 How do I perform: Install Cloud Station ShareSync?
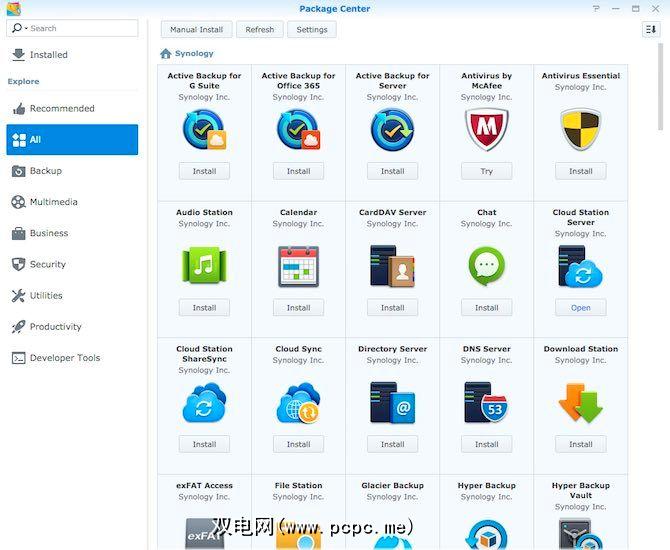(x=204, y=444)
